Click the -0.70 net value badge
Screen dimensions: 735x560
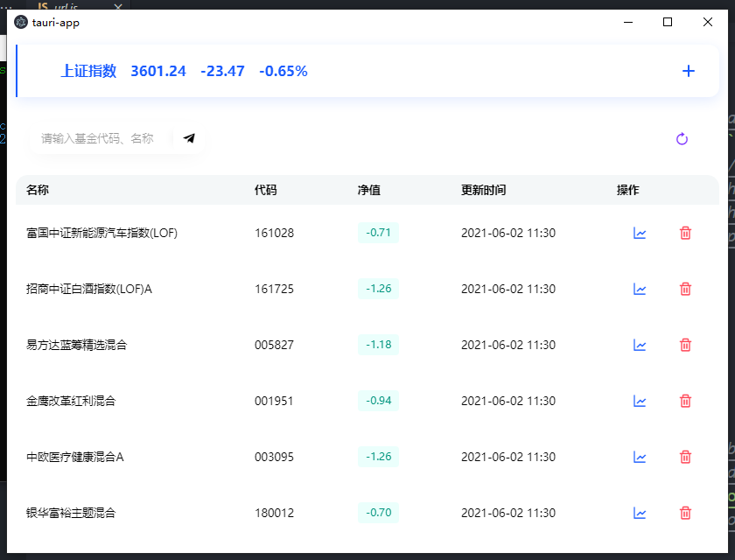tap(378, 512)
